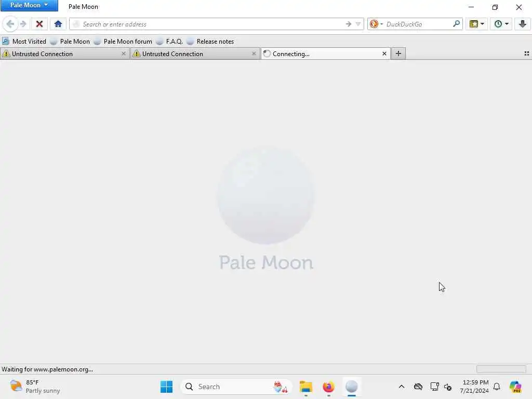This screenshot has width=532, height=399.
Task: Open Firefox from the taskbar
Action: click(328, 387)
